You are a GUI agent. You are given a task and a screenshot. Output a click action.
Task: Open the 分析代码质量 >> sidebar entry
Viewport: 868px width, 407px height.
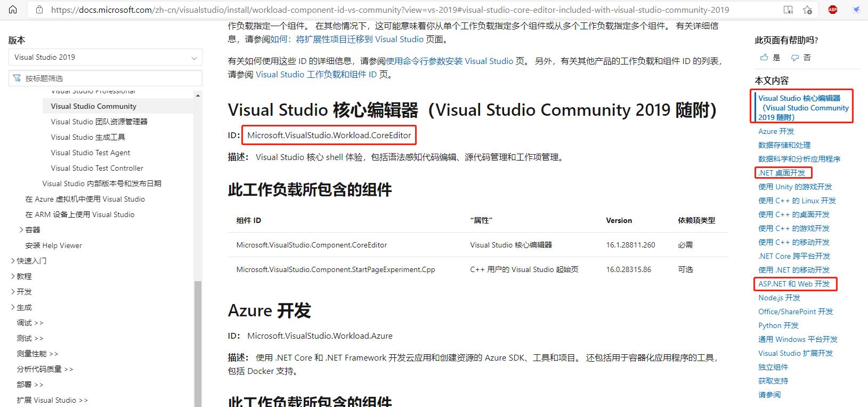[45, 369]
